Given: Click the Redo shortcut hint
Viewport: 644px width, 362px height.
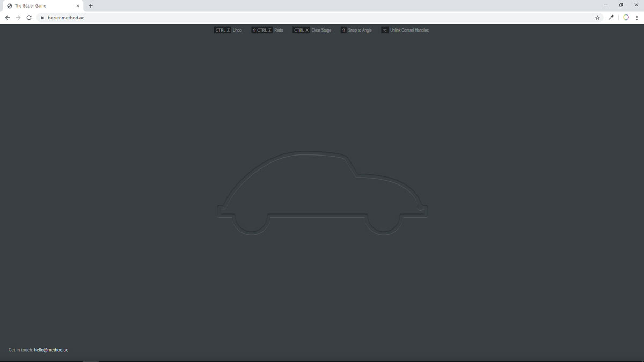Looking at the screenshot, I should [267, 31].
